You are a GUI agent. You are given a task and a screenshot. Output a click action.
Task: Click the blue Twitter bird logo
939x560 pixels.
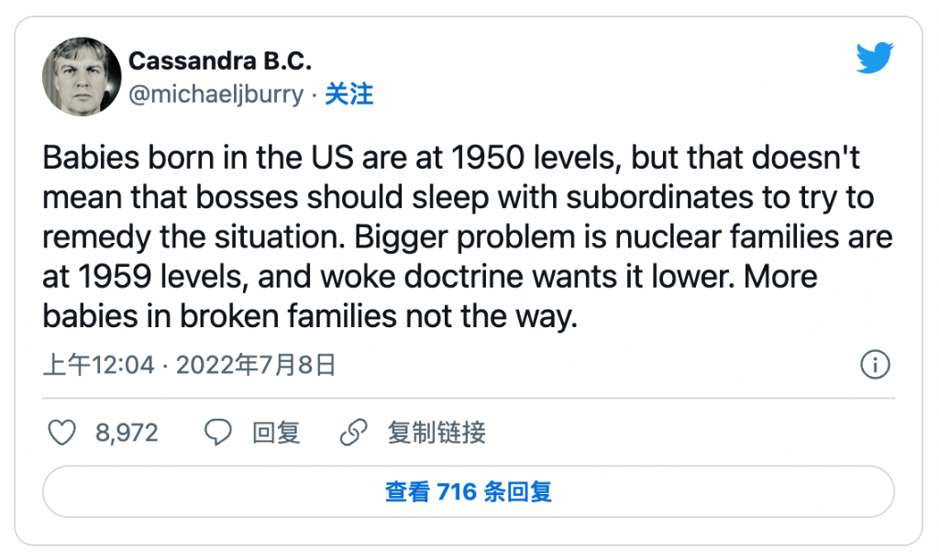tap(874, 59)
